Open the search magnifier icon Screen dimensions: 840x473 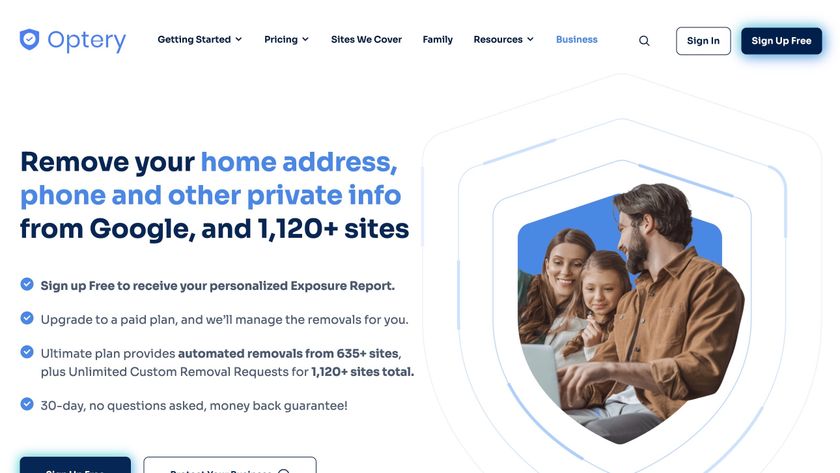[644, 41]
